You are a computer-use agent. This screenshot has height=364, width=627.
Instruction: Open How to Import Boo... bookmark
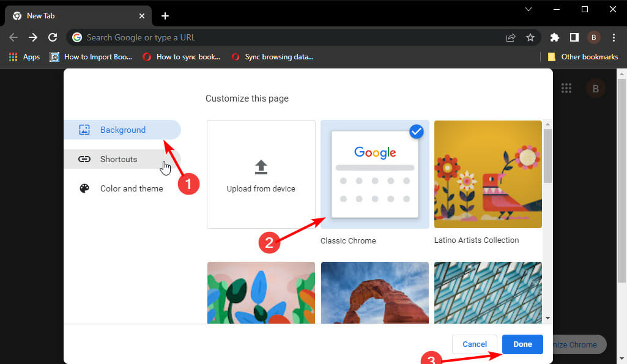tap(91, 57)
